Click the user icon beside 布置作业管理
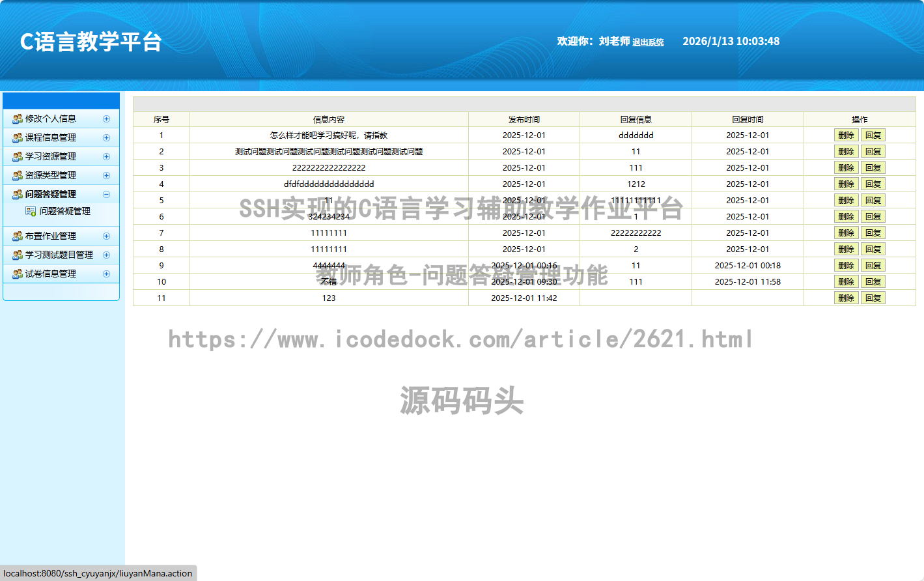Screen dimensions: 924x581 pyautogui.click(x=18, y=236)
